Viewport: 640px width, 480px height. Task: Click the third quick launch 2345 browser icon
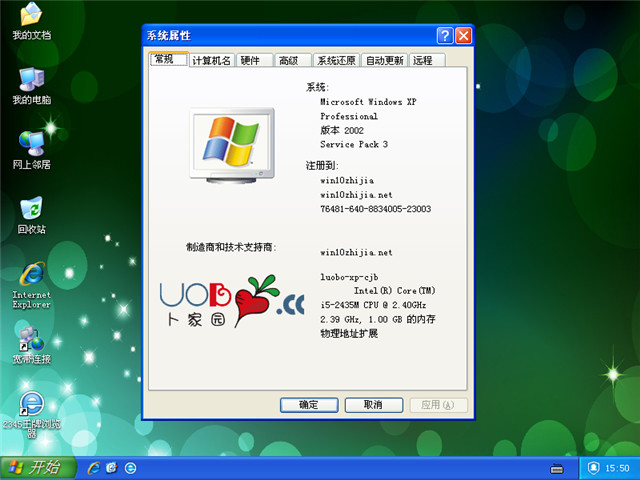coord(130,468)
